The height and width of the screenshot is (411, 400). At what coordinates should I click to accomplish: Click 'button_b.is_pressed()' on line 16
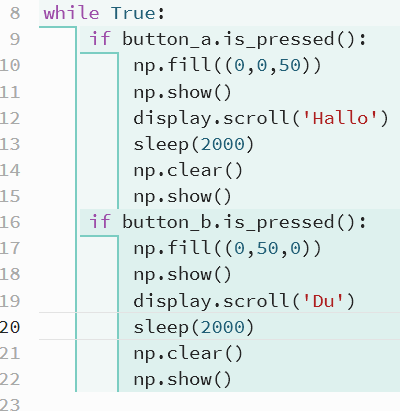coord(239,223)
